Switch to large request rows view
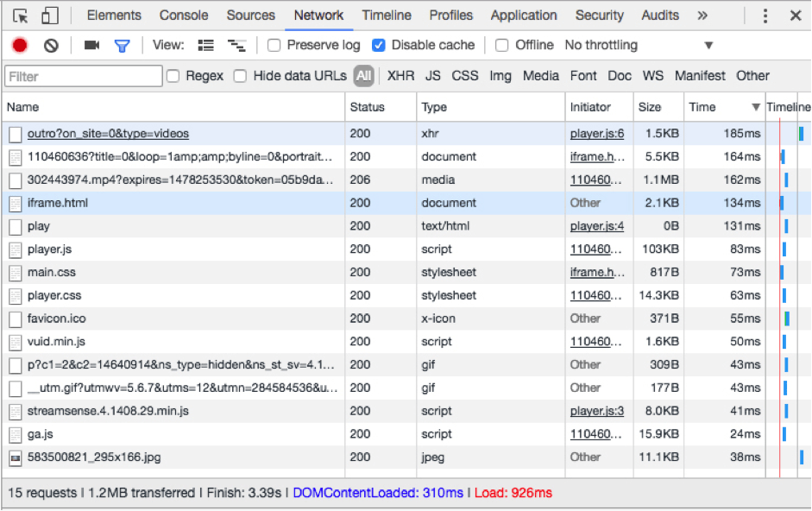The width and height of the screenshot is (812, 511). pyautogui.click(x=206, y=45)
